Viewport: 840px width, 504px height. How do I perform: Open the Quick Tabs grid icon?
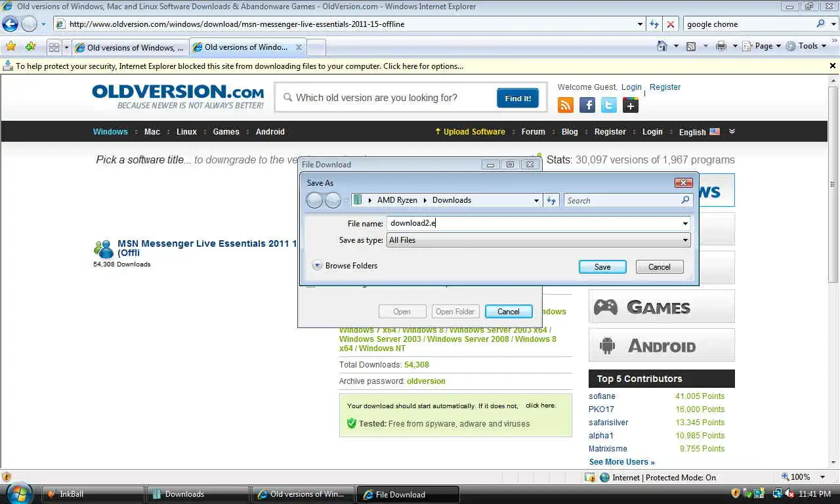(x=54, y=47)
